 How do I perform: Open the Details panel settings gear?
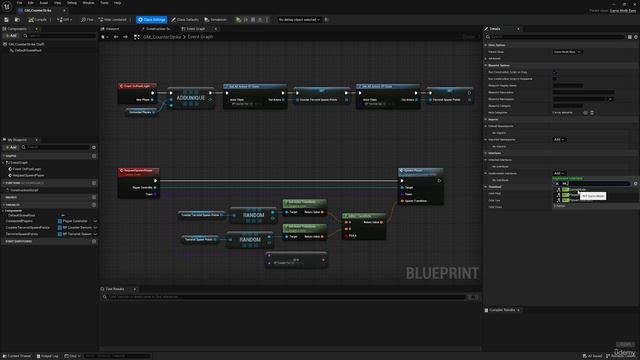tap(636, 37)
